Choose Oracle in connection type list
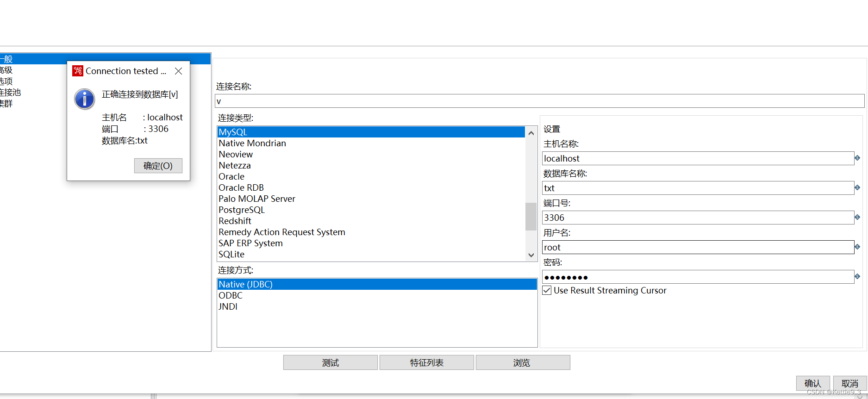Screen dimensions: 868x399 click(x=371, y=176)
